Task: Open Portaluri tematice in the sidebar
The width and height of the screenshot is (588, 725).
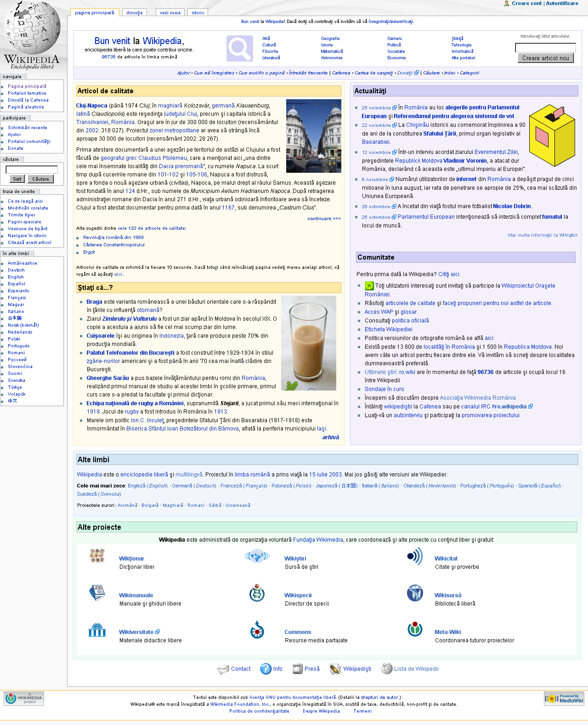Action: [27, 93]
